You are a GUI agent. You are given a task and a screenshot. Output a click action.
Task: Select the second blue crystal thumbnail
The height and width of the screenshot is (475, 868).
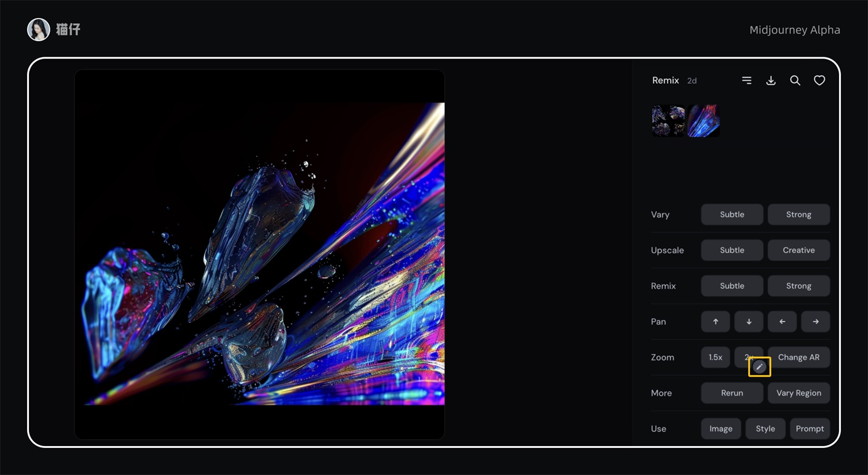pyautogui.click(x=704, y=120)
